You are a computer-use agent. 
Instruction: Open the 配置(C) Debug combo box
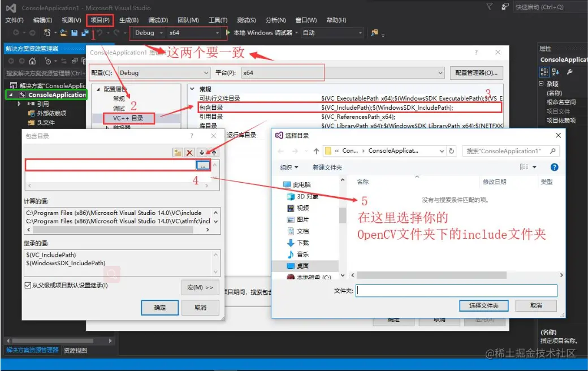(x=164, y=73)
